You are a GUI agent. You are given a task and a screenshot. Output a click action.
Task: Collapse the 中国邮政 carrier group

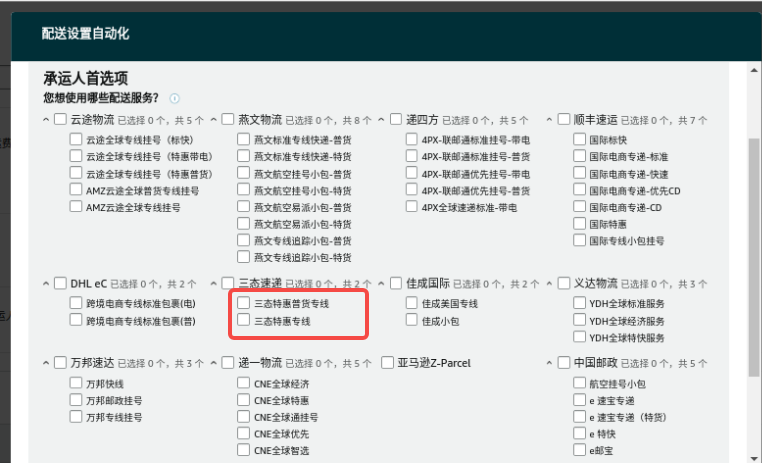click(x=550, y=362)
